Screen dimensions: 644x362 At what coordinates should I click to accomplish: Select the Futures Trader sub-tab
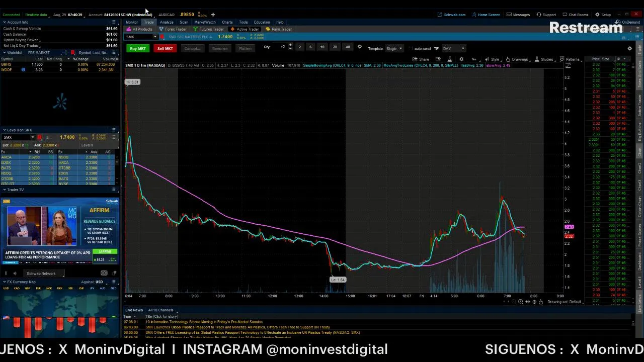point(208,29)
